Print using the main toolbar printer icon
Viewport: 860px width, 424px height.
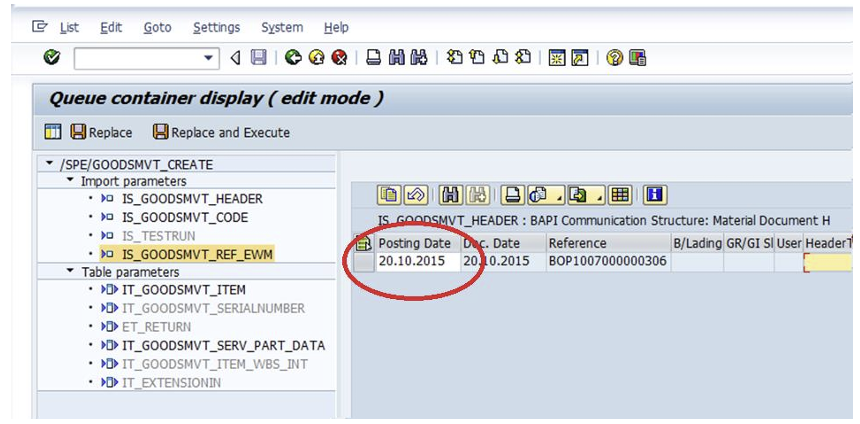coord(374,57)
